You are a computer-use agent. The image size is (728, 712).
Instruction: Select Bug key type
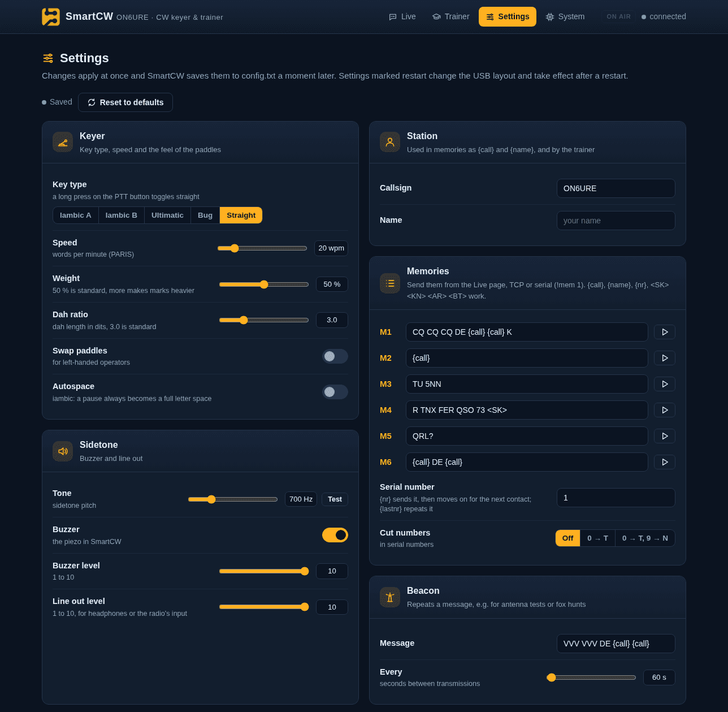[205, 215]
